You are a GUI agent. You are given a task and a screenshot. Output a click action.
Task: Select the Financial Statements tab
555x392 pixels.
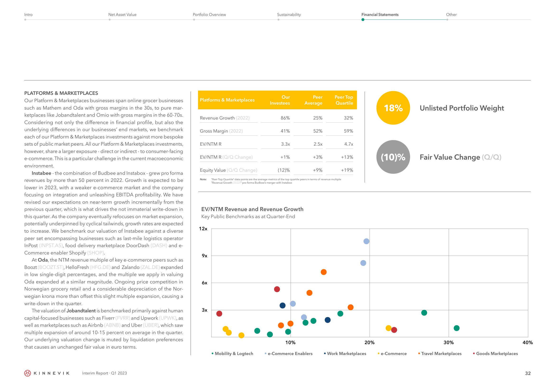[x=380, y=14]
